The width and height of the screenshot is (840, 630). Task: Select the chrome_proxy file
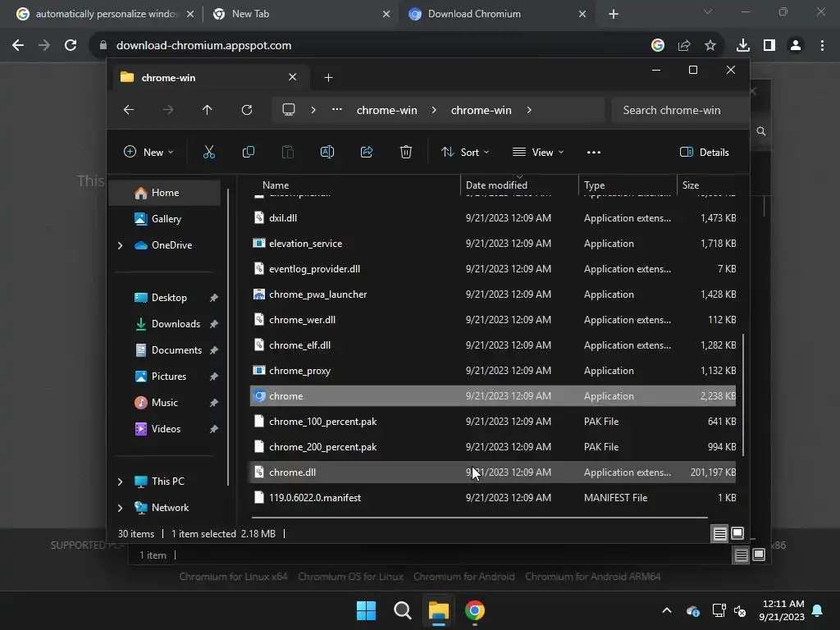493,371
